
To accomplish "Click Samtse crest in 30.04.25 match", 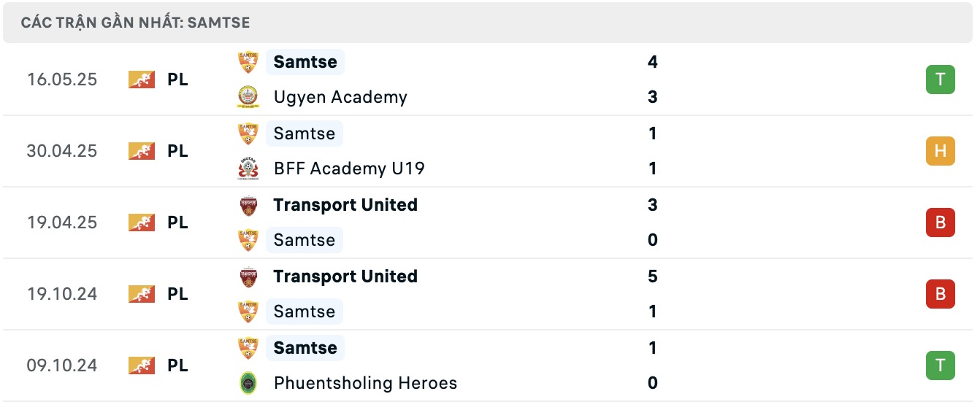I will (248, 134).
